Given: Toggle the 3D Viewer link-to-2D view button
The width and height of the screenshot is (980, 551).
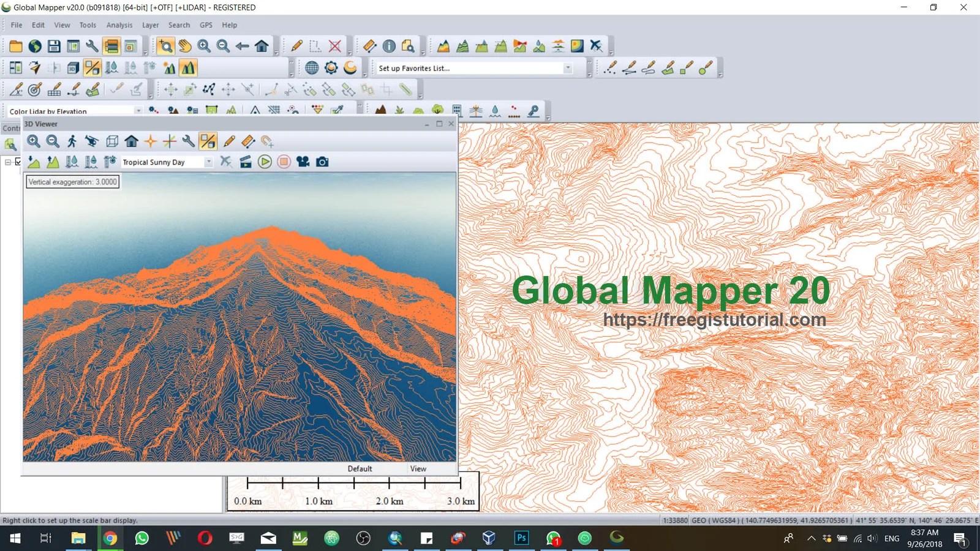Looking at the screenshot, I should pyautogui.click(x=208, y=141).
